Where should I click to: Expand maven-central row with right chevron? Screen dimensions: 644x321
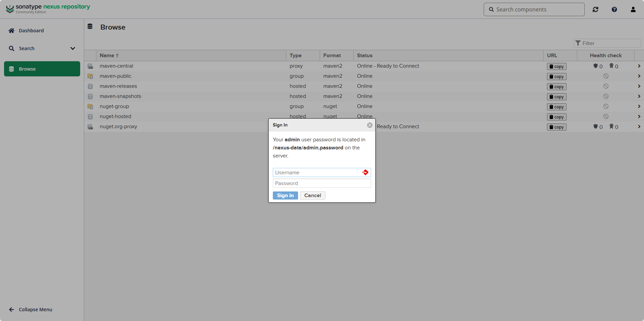click(x=639, y=66)
